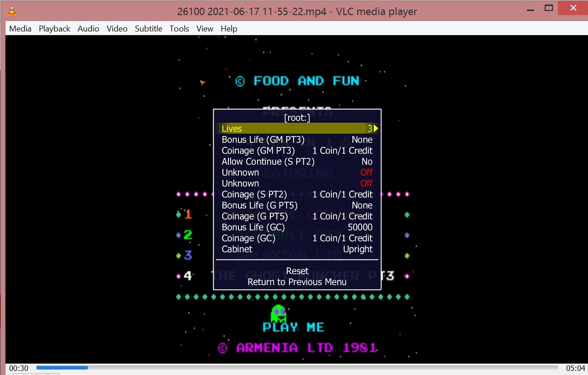The image size is (588, 375).
Task: Toggle the Unknown setting above Coinage (S PT2)
Action: (x=297, y=183)
